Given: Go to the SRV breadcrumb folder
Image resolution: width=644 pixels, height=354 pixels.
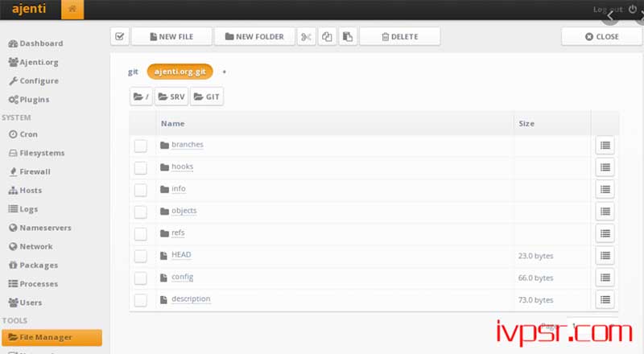Looking at the screenshot, I should 171,97.
